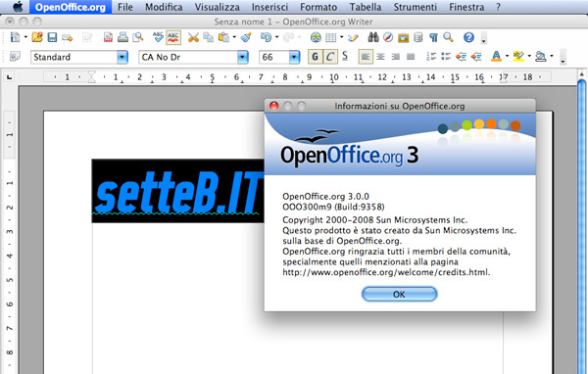
Task: Open a file with the folder icon
Action: point(37,37)
